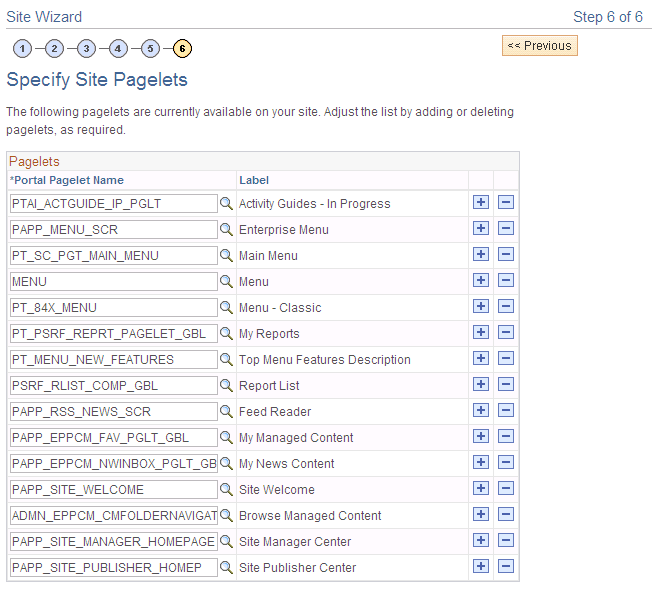
Task: Select the current step 6 indicator
Action: point(182,48)
